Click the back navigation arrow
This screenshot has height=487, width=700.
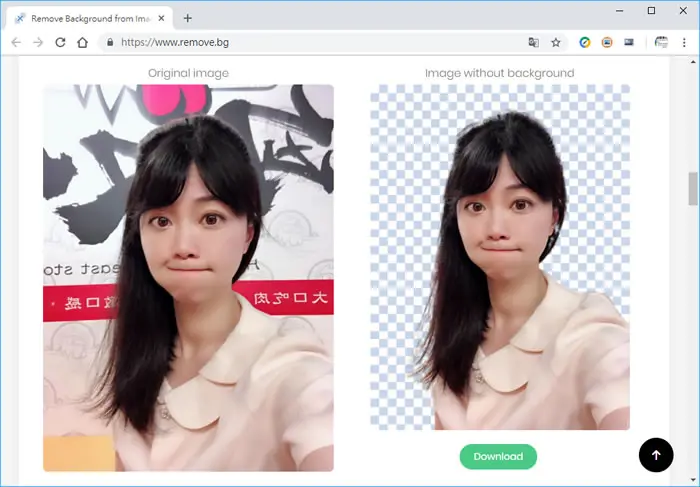coord(16,42)
